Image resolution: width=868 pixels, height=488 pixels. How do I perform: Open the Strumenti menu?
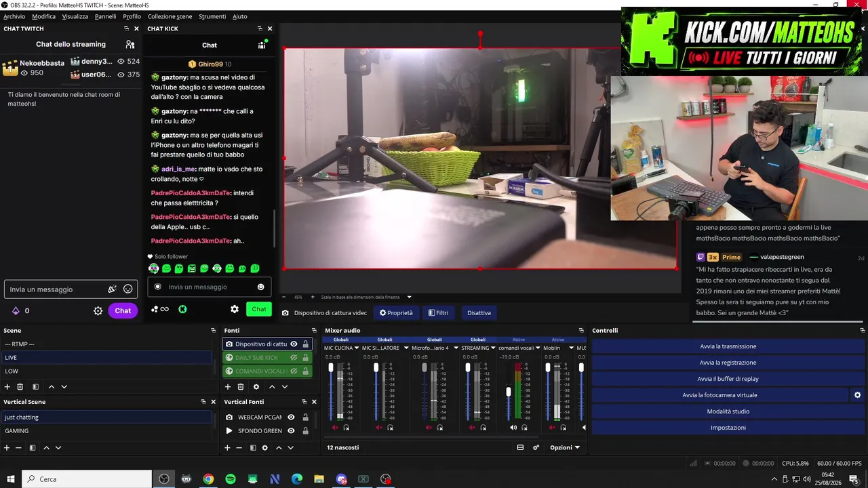(x=212, y=16)
